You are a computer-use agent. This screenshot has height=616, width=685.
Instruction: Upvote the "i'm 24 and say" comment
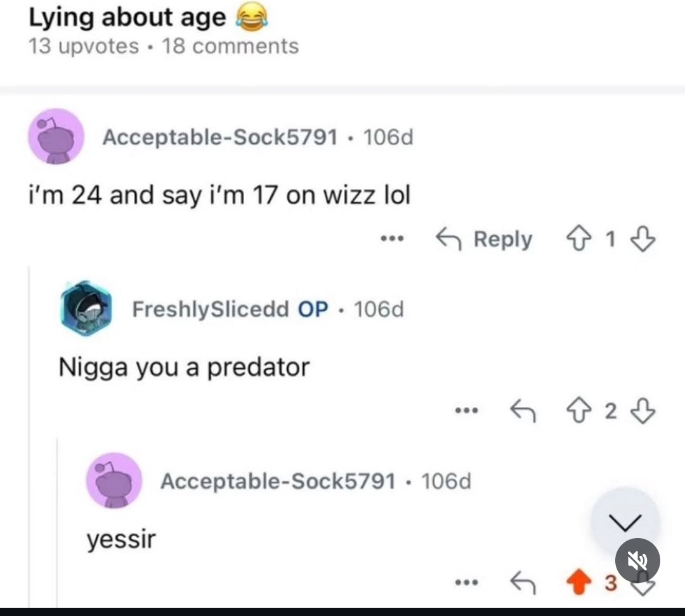(579, 239)
